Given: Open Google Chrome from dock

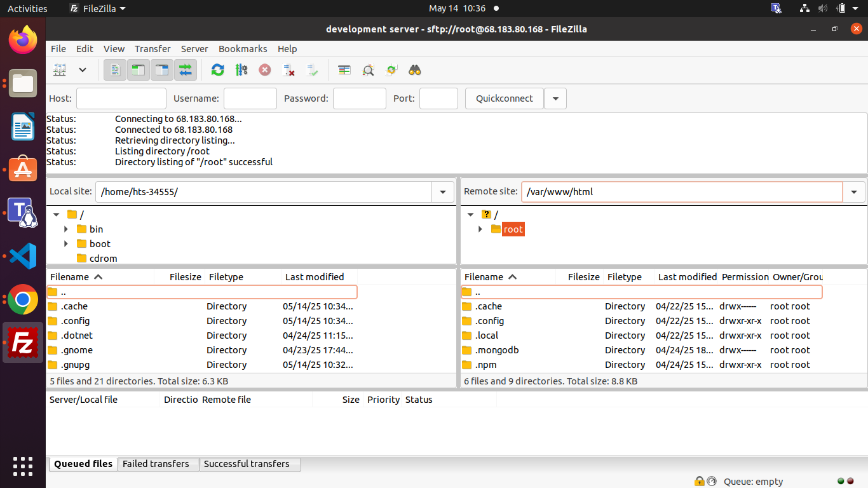Looking at the screenshot, I should [x=23, y=299].
